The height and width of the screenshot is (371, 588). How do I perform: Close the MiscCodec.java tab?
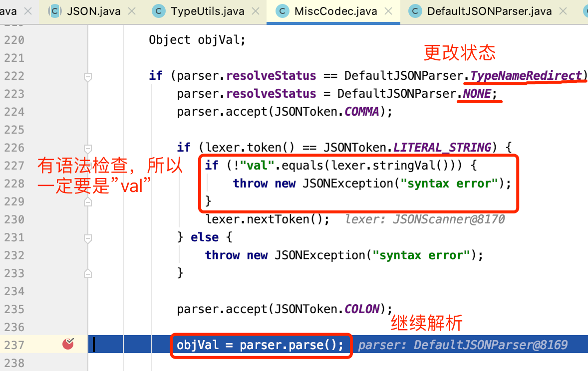pyautogui.click(x=388, y=11)
